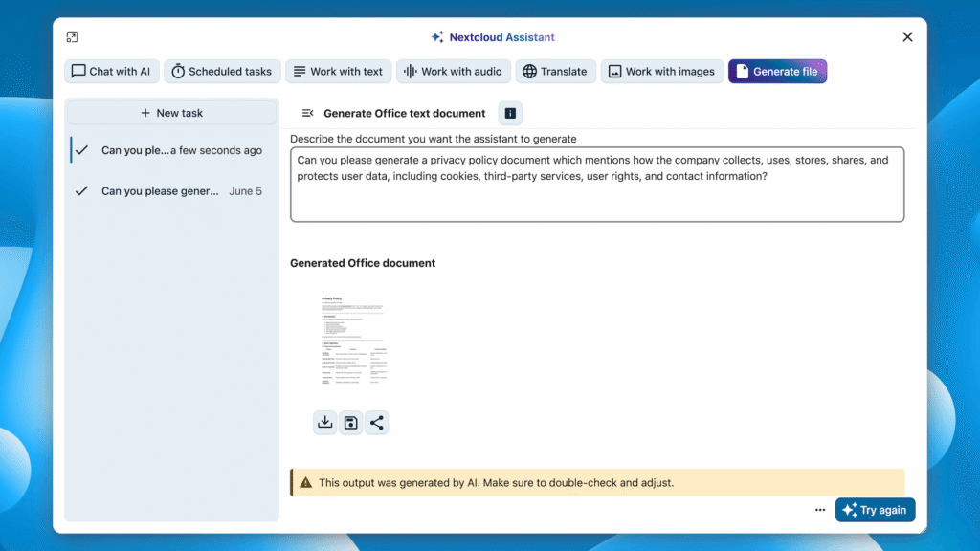The image size is (980, 551).
Task: Share the generated document
Action: [376, 422]
